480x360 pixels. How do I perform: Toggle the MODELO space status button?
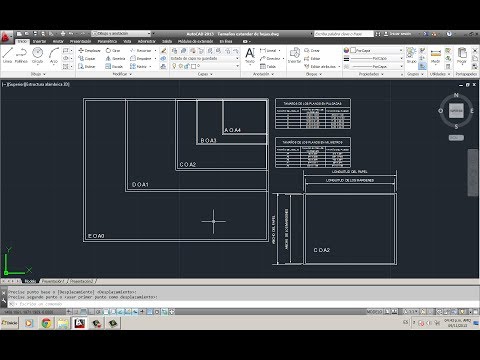click(x=374, y=312)
